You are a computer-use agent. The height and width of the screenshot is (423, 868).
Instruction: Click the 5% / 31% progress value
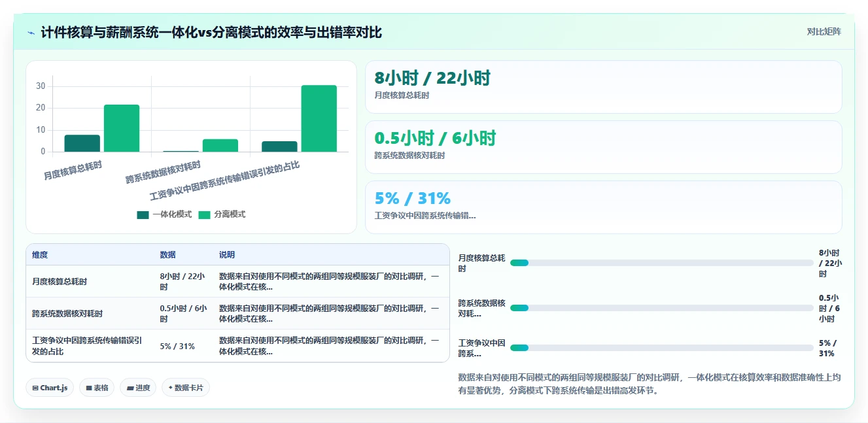pos(827,348)
